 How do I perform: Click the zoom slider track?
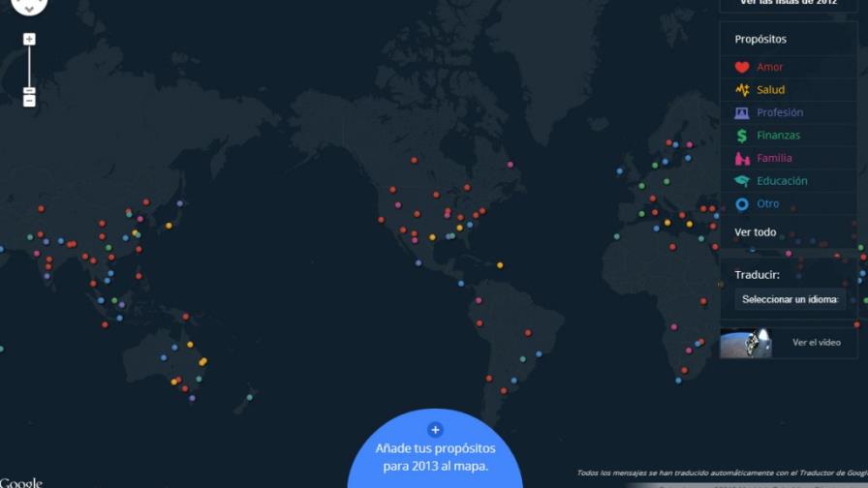[x=29, y=67]
